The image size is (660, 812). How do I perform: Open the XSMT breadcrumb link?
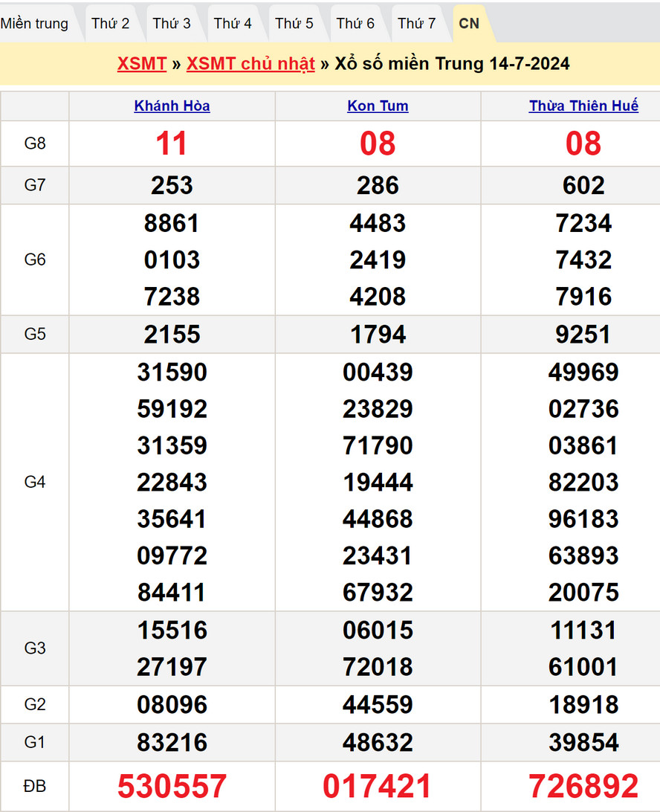pyautogui.click(x=141, y=64)
